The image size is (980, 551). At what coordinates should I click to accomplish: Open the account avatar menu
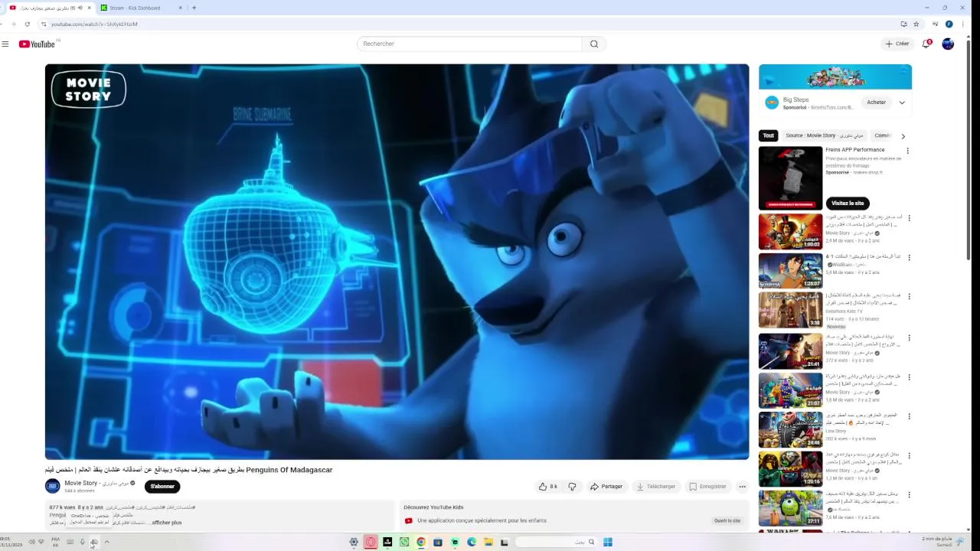[948, 44]
